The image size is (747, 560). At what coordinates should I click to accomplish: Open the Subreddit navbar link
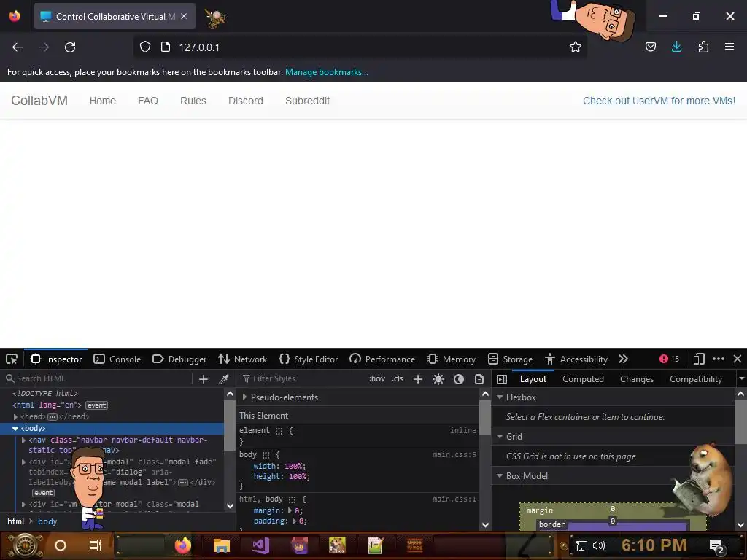pyautogui.click(x=307, y=101)
